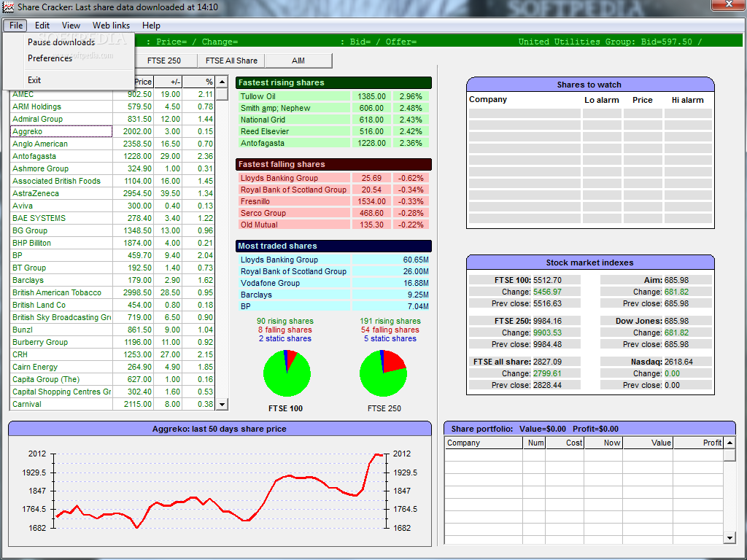This screenshot has width=747, height=560.
Task: Click the Aggreko 50 days price chart
Action: 220,491
